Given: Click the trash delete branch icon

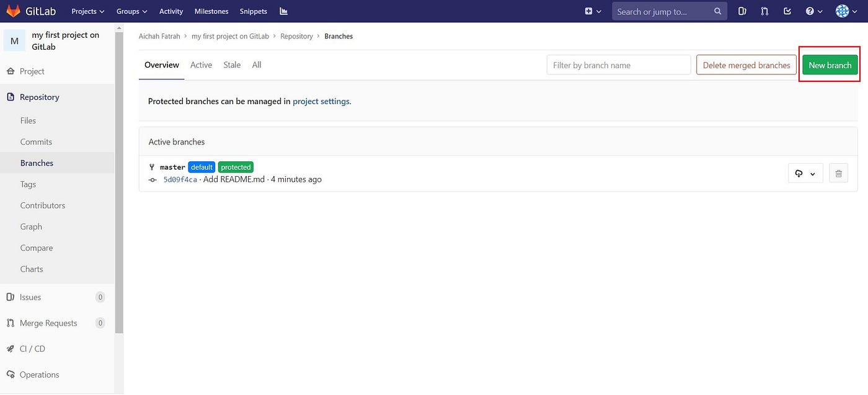Looking at the screenshot, I should pyautogui.click(x=838, y=174).
